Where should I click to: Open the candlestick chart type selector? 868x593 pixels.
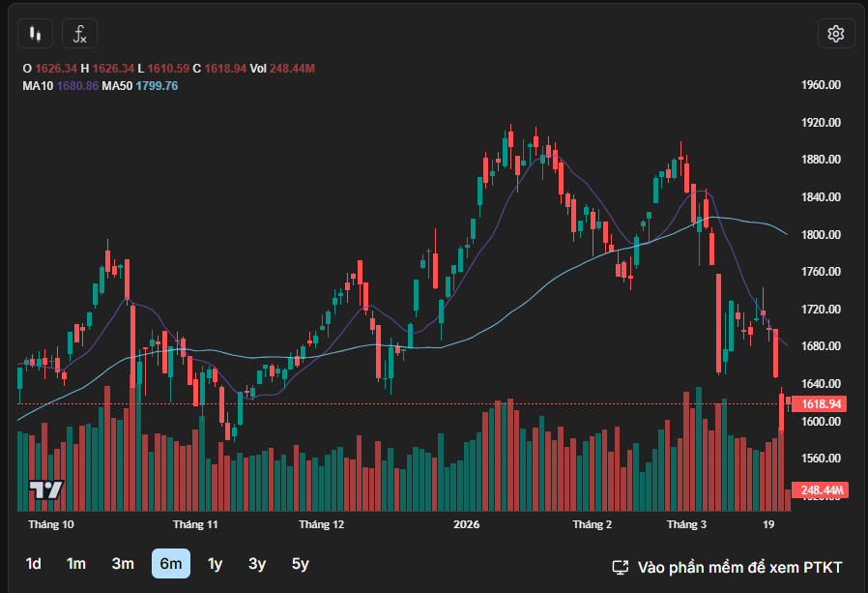(x=36, y=34)
